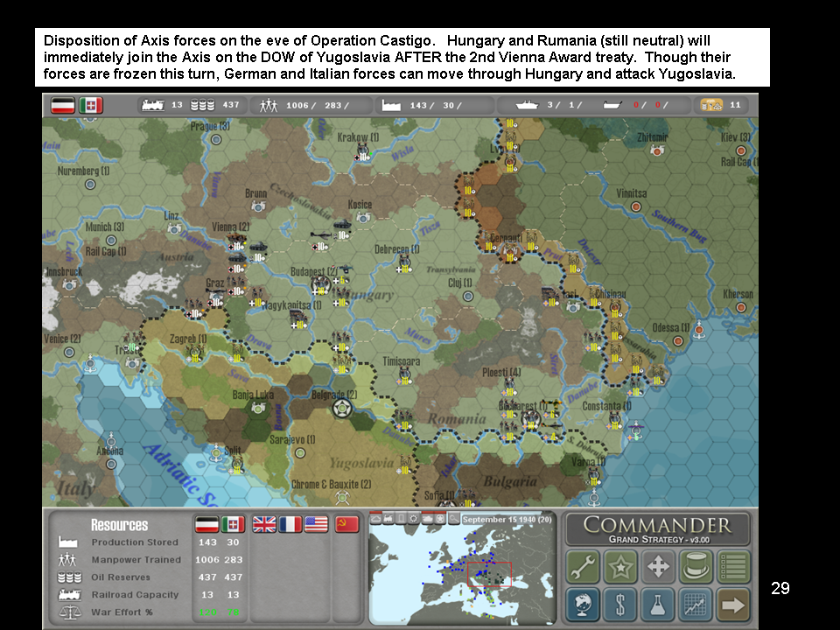840x630 pixels.
Task: Select the French flag in Resources panel
Action: tap(290, 524)
